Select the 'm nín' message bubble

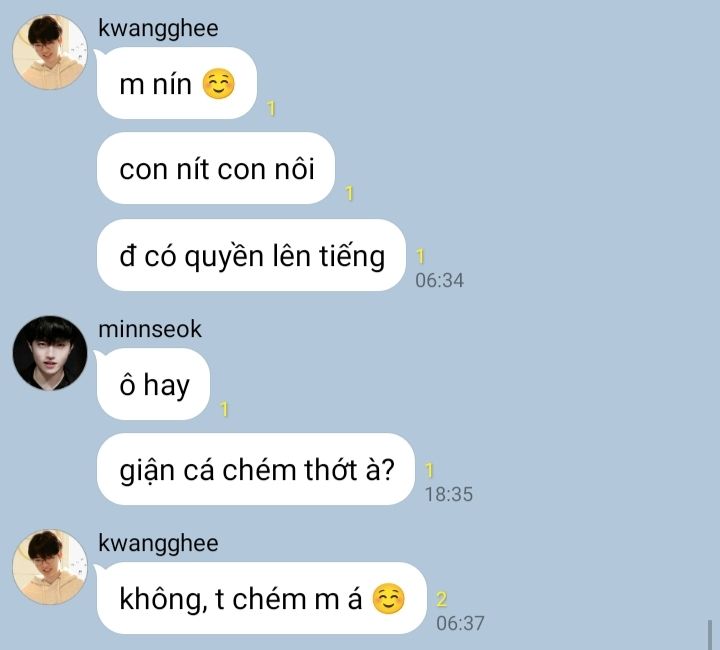[177, 83]
